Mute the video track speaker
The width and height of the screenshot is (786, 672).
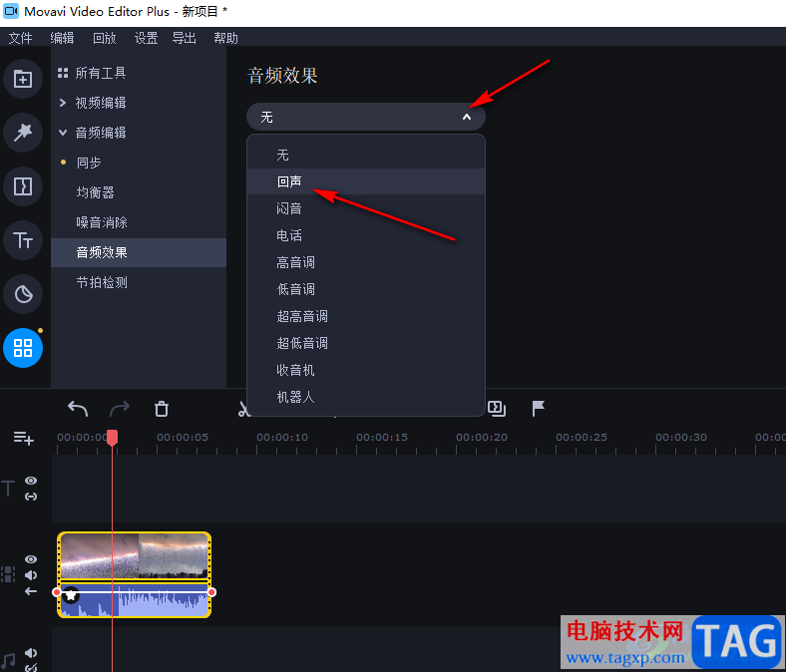31,575
